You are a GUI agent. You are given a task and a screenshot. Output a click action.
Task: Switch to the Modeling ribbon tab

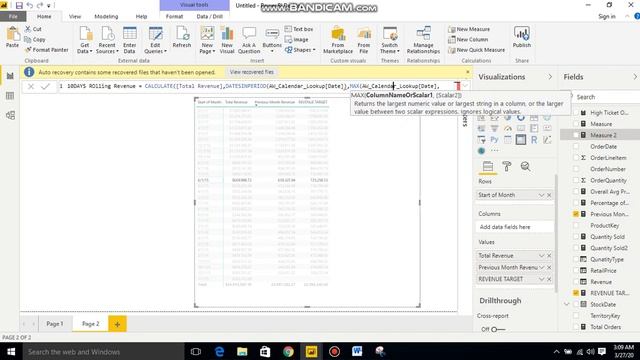[x=106, y=16]
